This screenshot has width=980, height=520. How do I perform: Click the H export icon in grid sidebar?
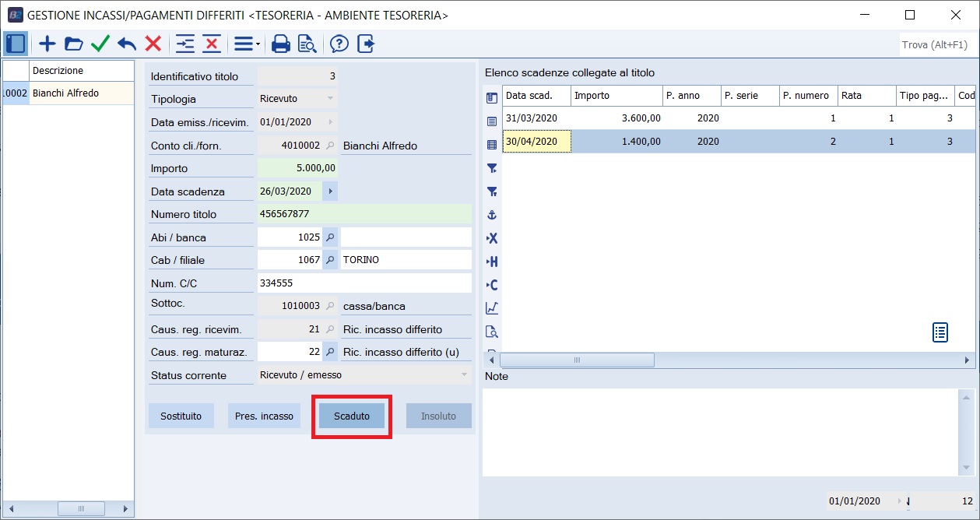tap(492, 262)
